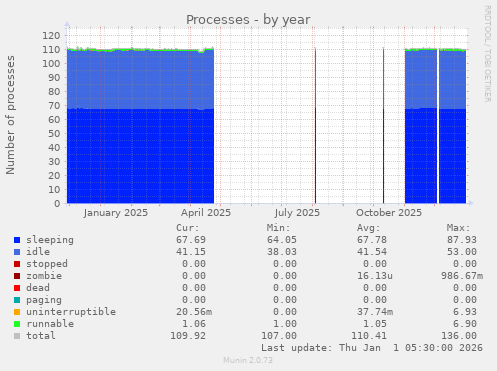Click the 'Munin 2.0.73' version text
Image resolution: width=497 pixels, height=371 pixels.
click(248, 360)
